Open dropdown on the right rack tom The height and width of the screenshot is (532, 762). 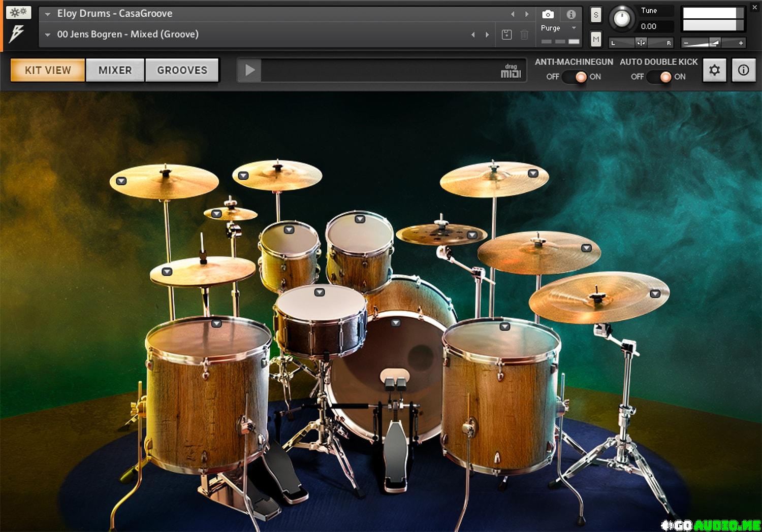360,219
